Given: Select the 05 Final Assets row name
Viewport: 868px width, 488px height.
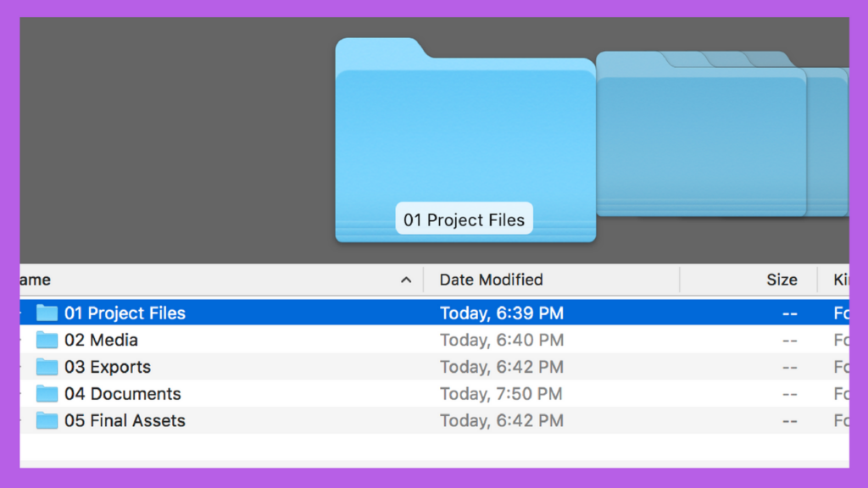Looking at the screenshot, I should point(125,421).
